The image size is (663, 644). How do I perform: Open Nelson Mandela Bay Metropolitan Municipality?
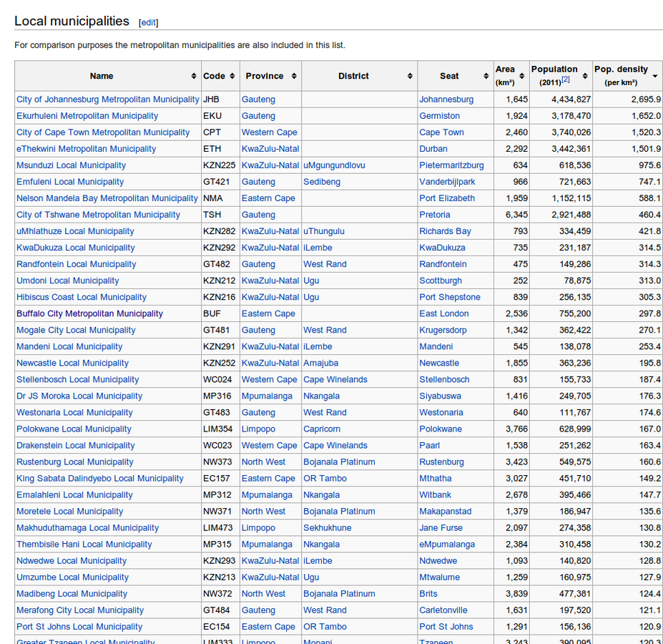107,198
